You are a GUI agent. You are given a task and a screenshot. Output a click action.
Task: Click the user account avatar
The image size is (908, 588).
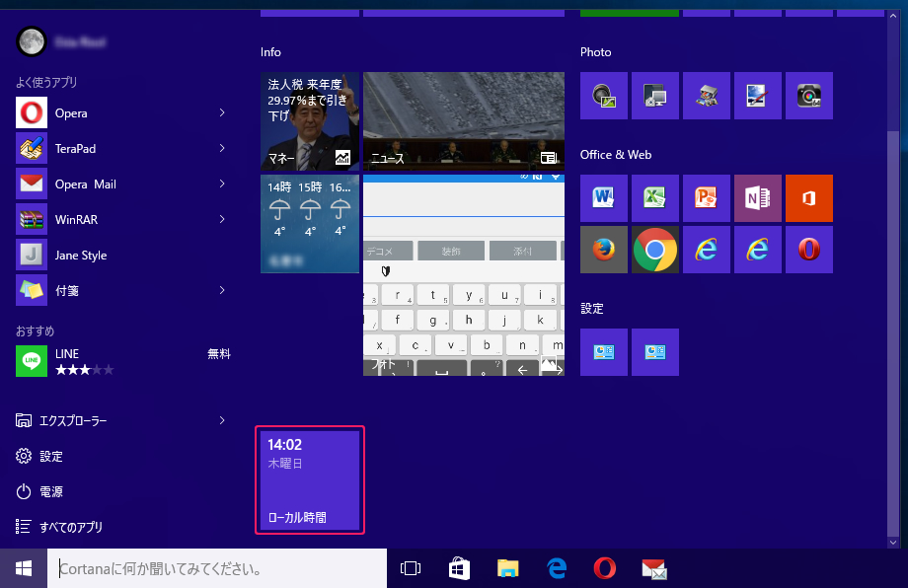(x=32, y=41)
